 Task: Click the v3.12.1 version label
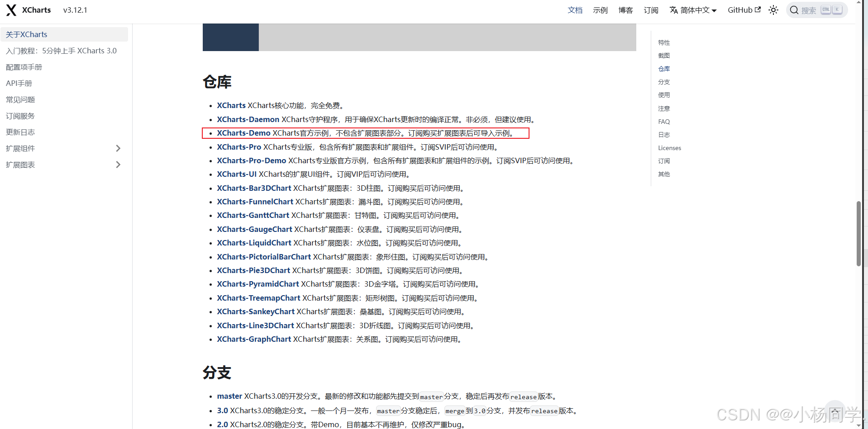75,10
